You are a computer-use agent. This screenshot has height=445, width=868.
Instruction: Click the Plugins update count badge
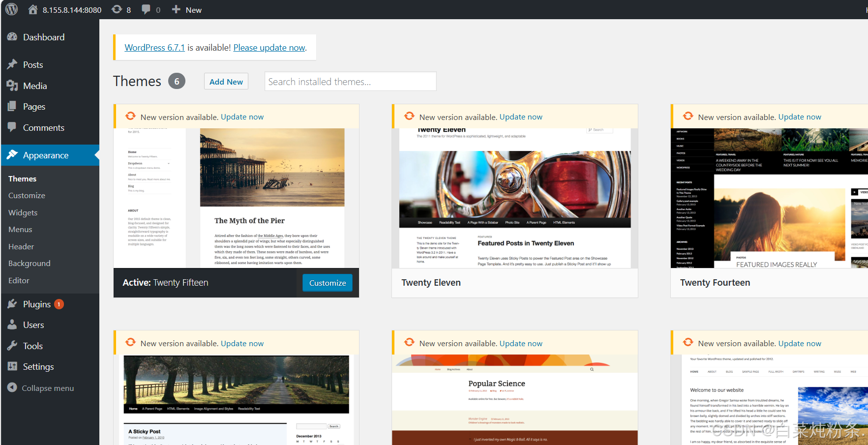[59, 304]
